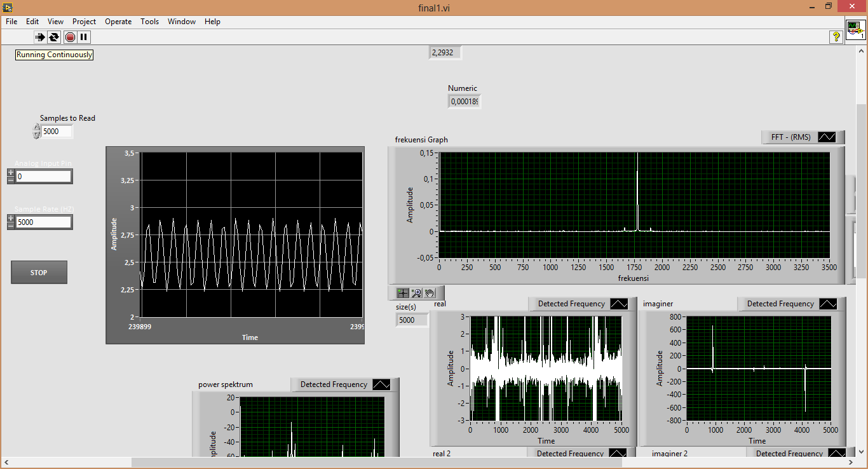Click the Analog Input Pin value field
Screen dimensions: 868x469
click(x=43, y=177)
